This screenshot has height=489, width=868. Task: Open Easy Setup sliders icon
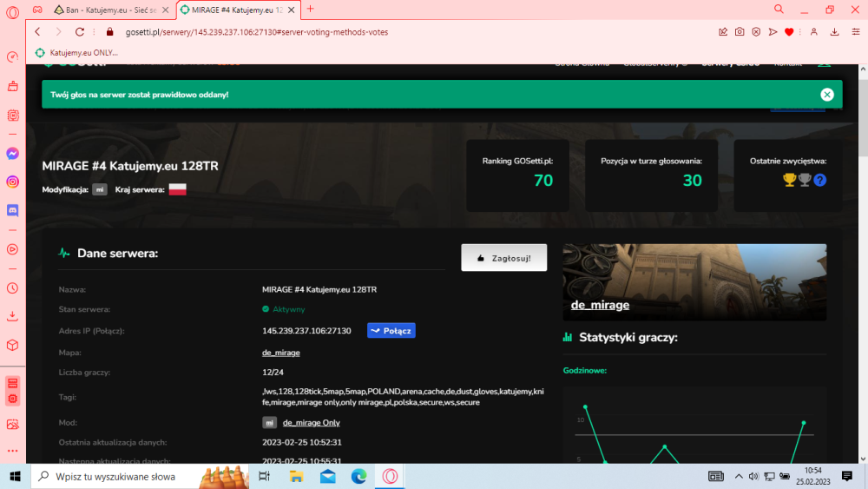[856, 32]
